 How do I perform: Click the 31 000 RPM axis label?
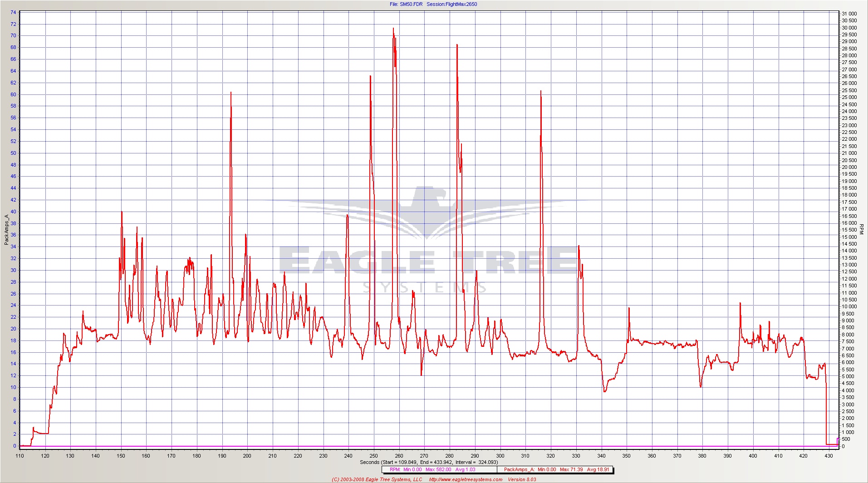pyautogui.click(x=849, y=14)
